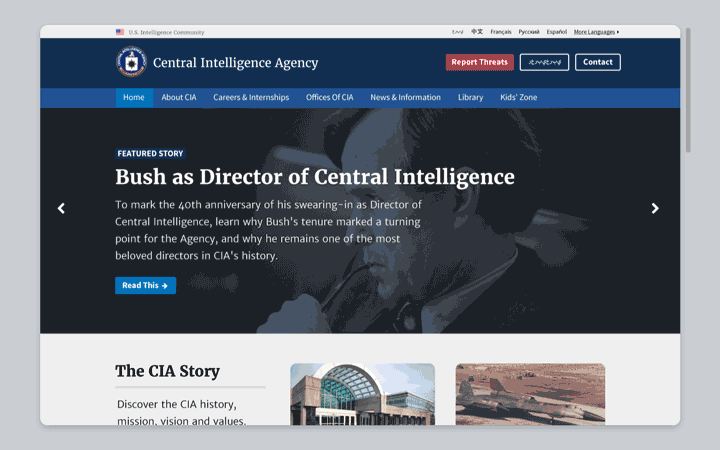Click the Read This button

point(145,285)
